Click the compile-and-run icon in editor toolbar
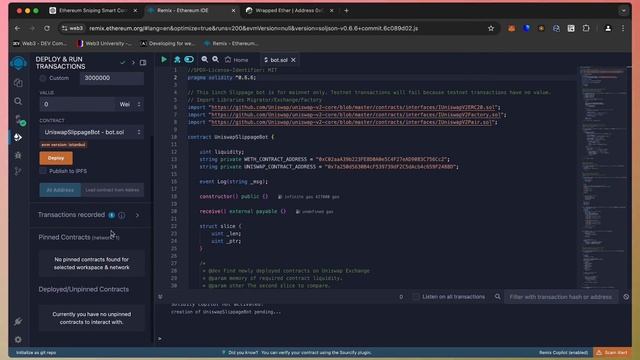 tap(177, 60)
